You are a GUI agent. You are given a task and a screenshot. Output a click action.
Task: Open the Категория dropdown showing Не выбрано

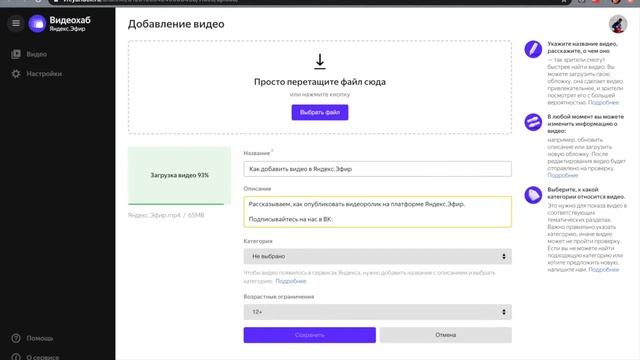(x=378, y=256)
